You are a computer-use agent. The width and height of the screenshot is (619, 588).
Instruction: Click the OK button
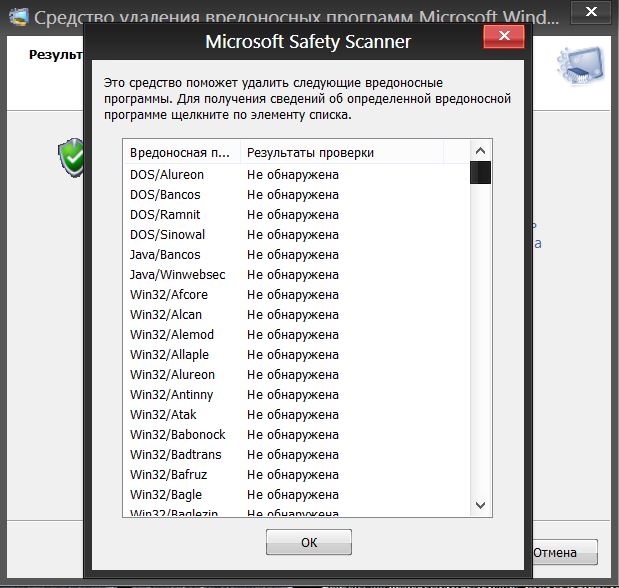[308, 542]
